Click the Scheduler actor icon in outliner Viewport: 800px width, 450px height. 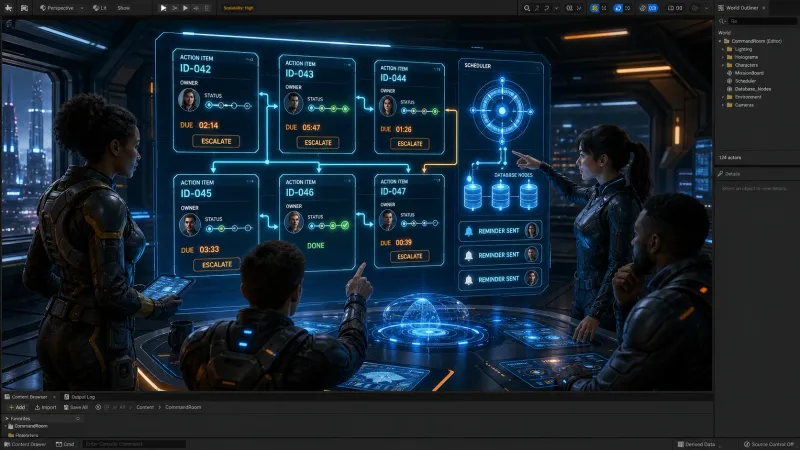point(730,81)
